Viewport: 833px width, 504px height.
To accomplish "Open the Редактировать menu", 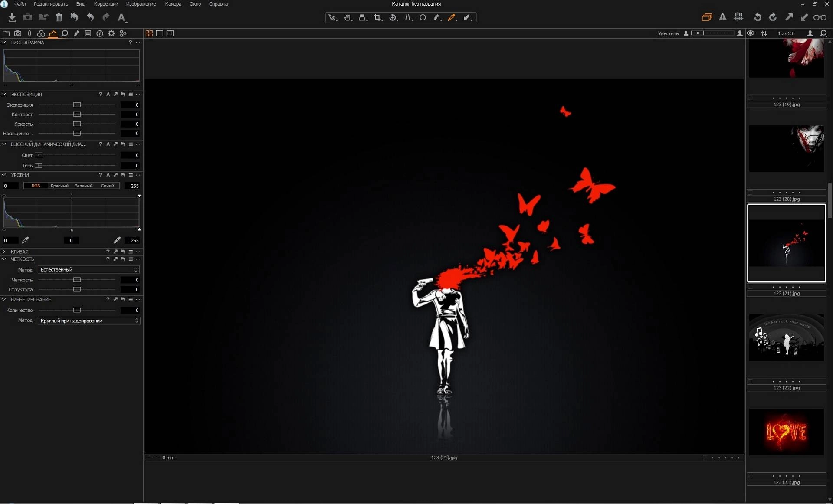I will [x=51, y=4].
